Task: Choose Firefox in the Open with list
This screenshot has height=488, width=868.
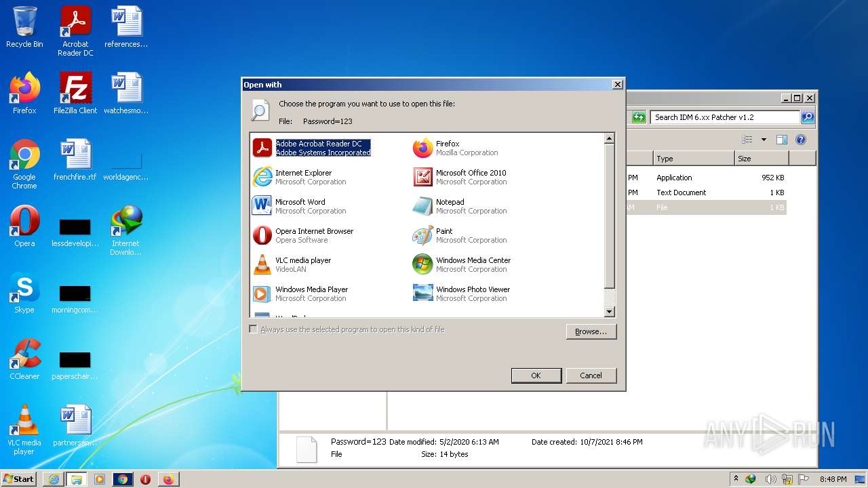Action: click(456, 148)
